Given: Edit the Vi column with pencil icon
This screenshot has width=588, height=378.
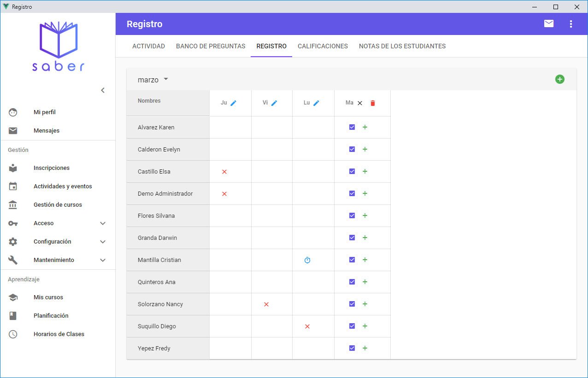Looking at the screenshot, I should [x=274, y=103].
